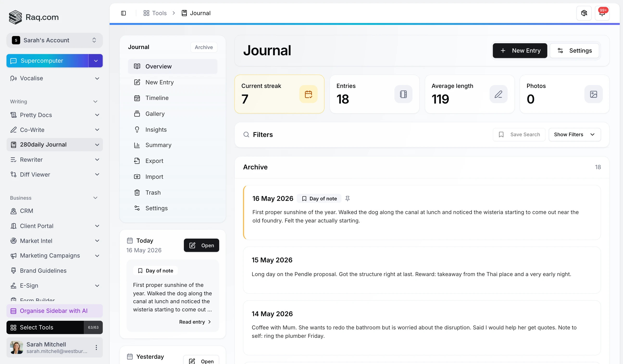Click the Day of note tag in the Today card

tap(156, 271)
